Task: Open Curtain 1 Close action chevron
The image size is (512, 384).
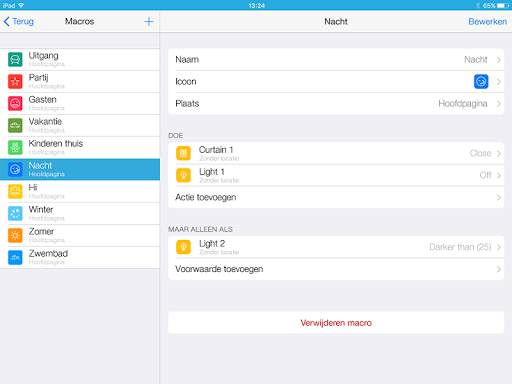Action: [x=499, y=153]
